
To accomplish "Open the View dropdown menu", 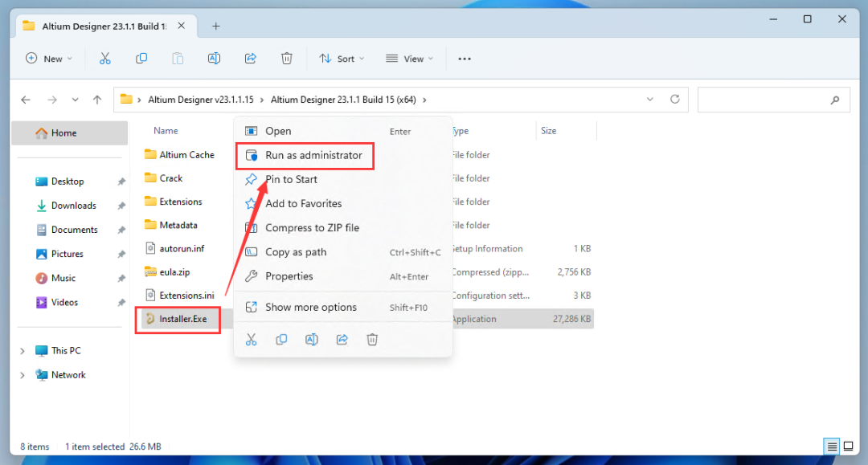I will pos(409,59).
